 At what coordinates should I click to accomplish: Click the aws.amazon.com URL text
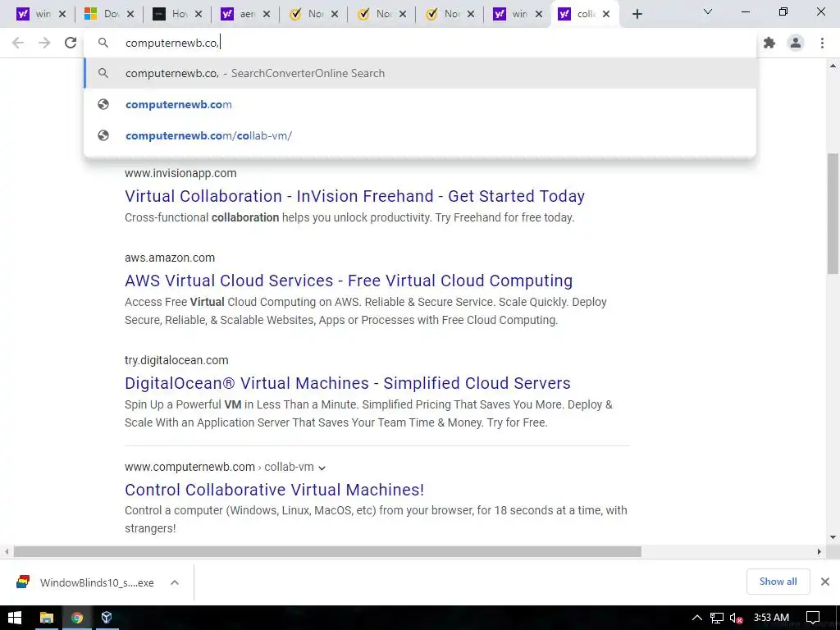(x=170, y=258)
